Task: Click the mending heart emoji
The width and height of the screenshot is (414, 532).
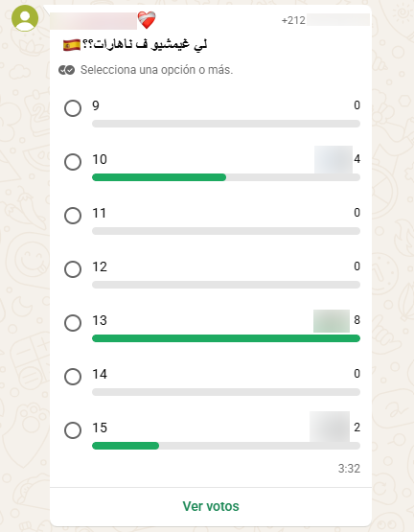Action: click(x=147, y=20)
